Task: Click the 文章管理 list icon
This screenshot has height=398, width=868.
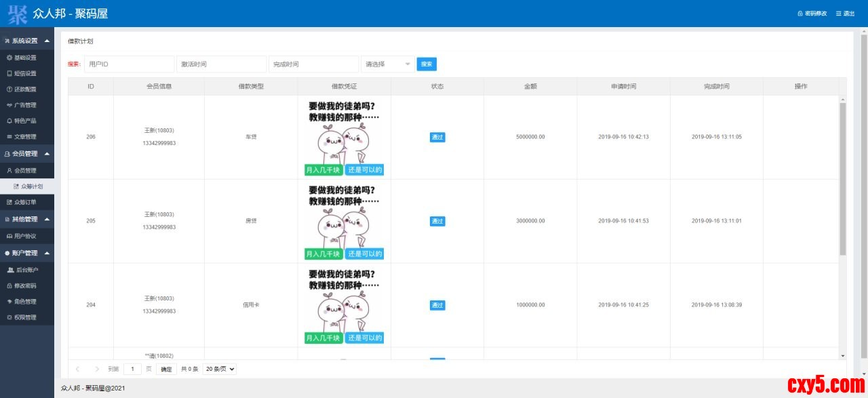Action: [9, 136]
